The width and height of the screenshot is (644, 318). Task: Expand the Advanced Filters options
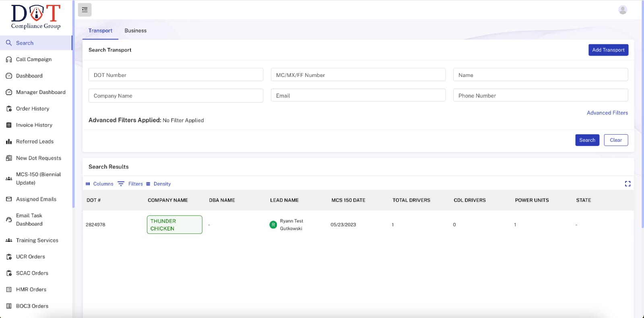pyautogui.click(x=607, y=113)
